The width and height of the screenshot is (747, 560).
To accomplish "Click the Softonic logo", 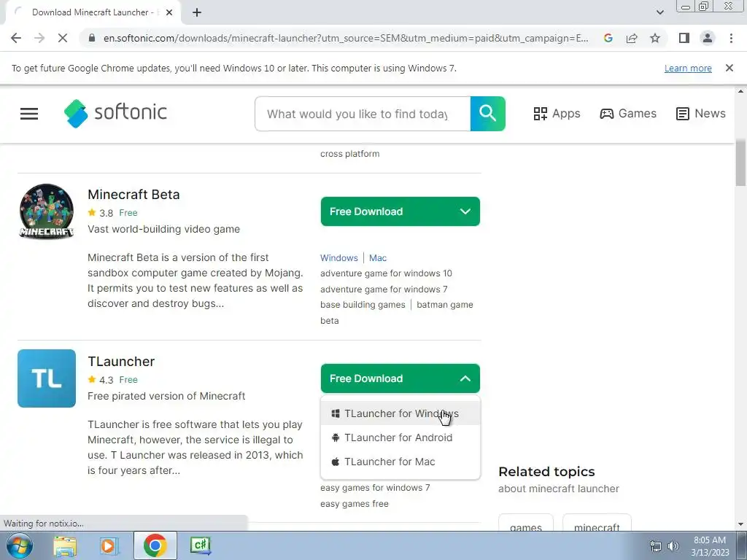I will [116, 113].
